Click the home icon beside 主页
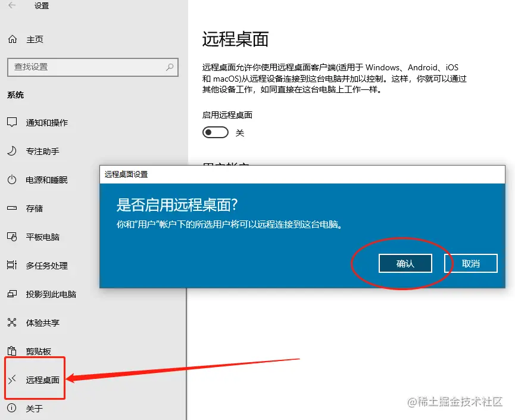Viewport: 515px width, 420px height. pyautogui.click(x=13, y=39)
